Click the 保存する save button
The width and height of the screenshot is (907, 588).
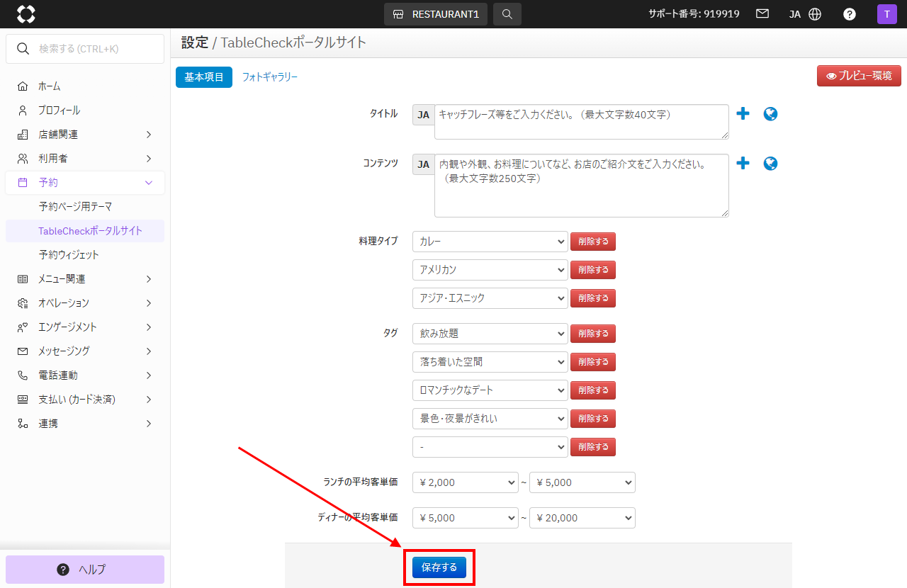click(x=439, y=567)
